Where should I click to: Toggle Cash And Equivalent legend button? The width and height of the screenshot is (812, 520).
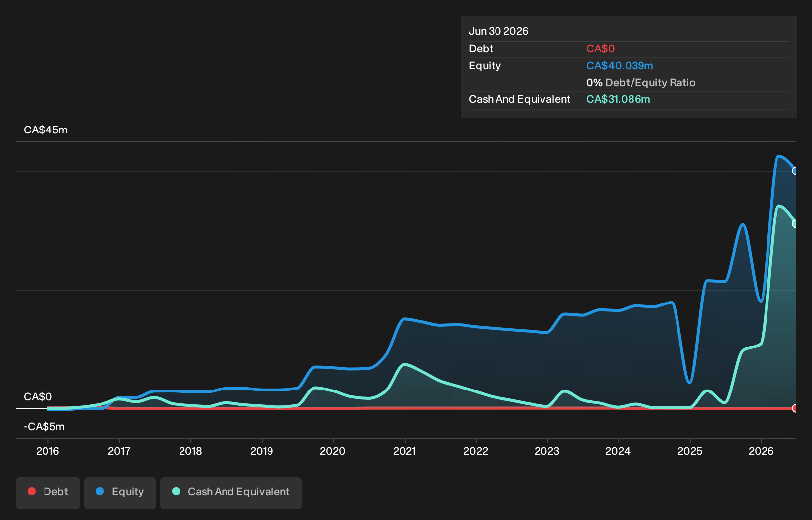(231, 493)
